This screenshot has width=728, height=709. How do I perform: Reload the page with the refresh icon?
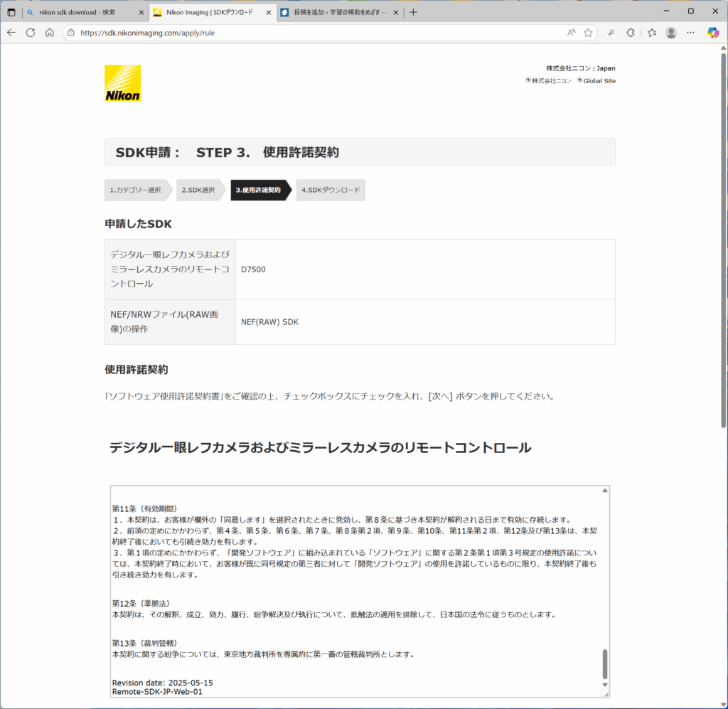31,33
